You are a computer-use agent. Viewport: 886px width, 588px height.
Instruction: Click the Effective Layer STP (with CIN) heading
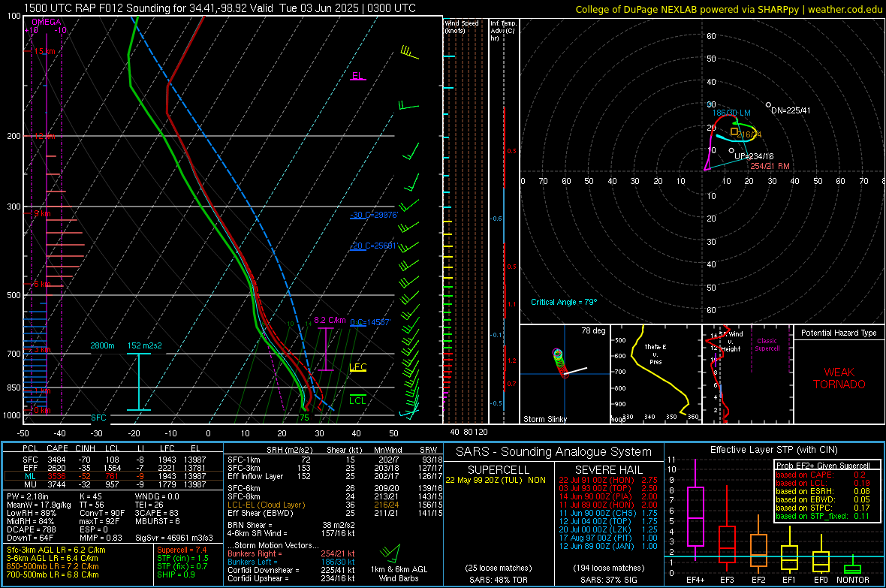[x=774, y=450]
